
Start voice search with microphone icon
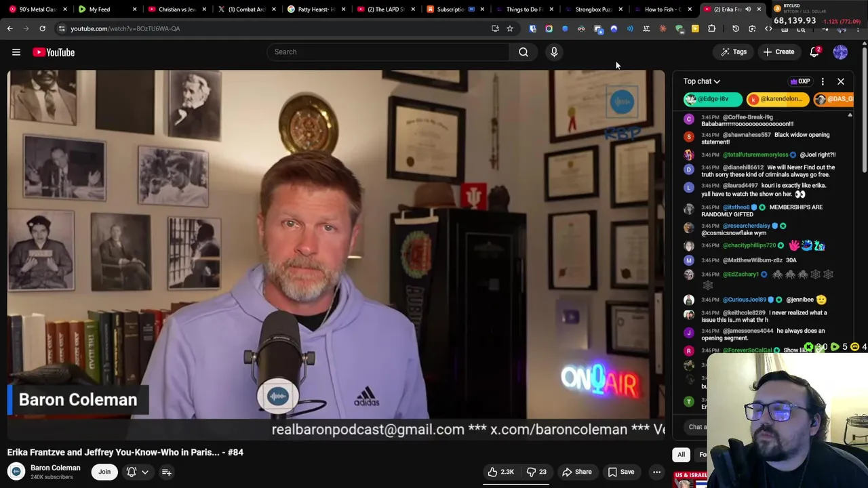click(554, 52)
